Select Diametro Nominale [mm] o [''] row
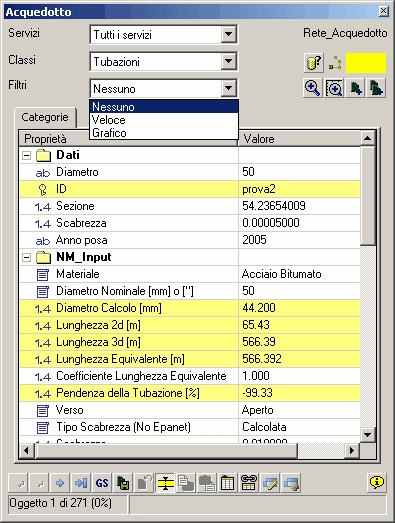This screenshot has width=395, height=523. pyautogui.click(x=189, y=291)
